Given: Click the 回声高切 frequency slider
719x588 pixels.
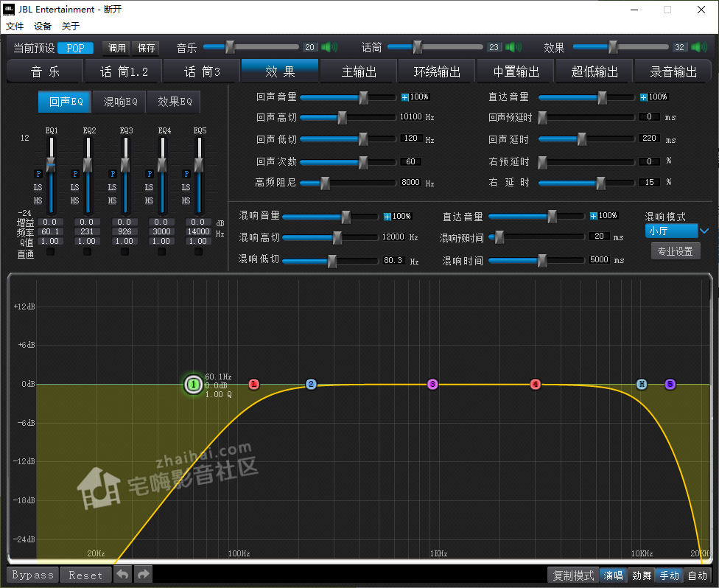Looking at the screenshot, I should pyautogui.click(x=348, y=117).
